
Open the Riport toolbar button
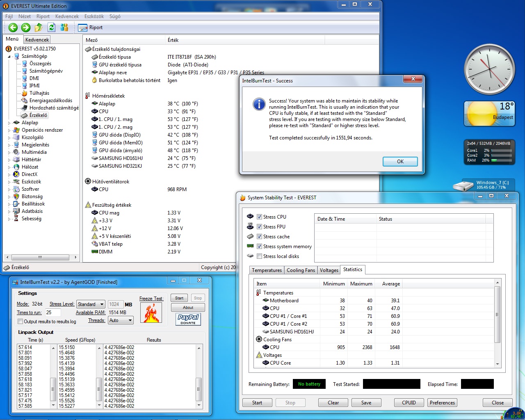point(91,27)
